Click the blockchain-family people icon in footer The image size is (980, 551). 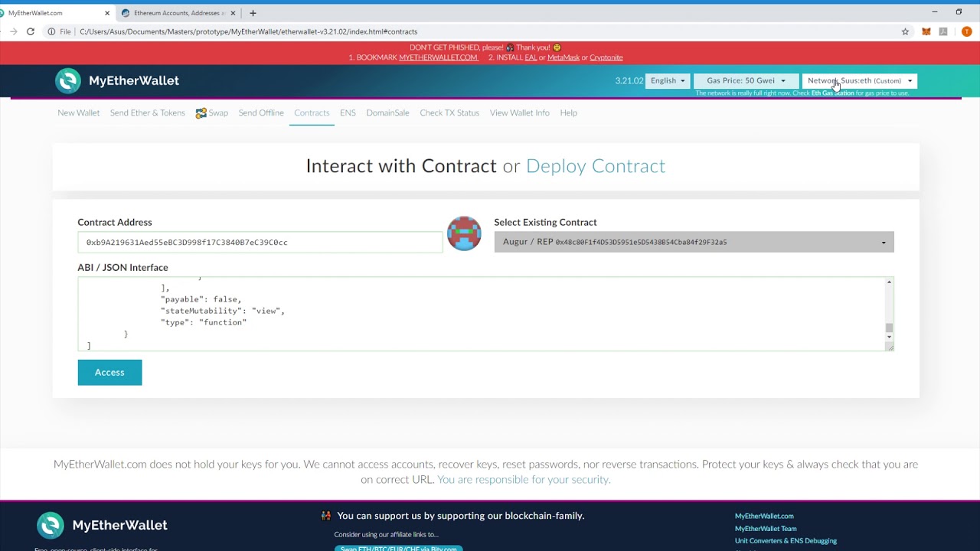(326, 516)
